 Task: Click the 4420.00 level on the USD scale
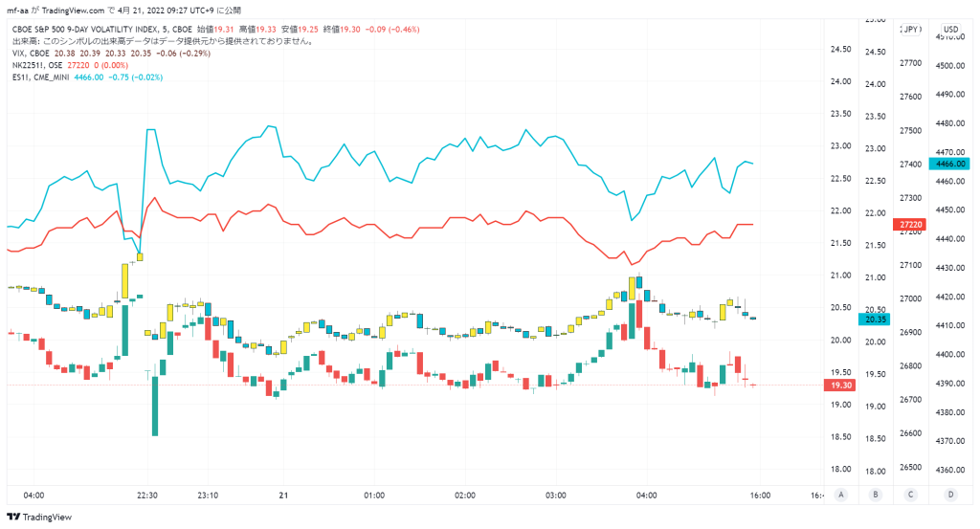pyautogui.click(x=950, y=297)
